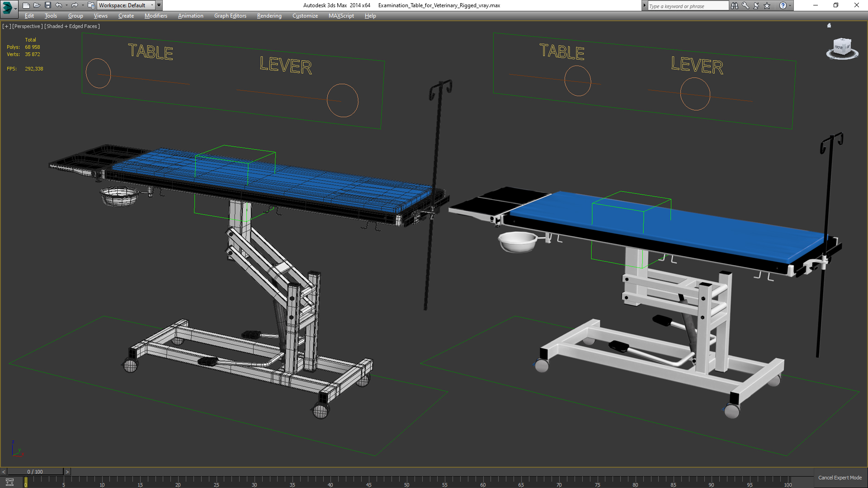Click the [Shaded + Edged Faces] label
Image resolution: width=868 pixels, height=488 pixels.
point(72,26)
